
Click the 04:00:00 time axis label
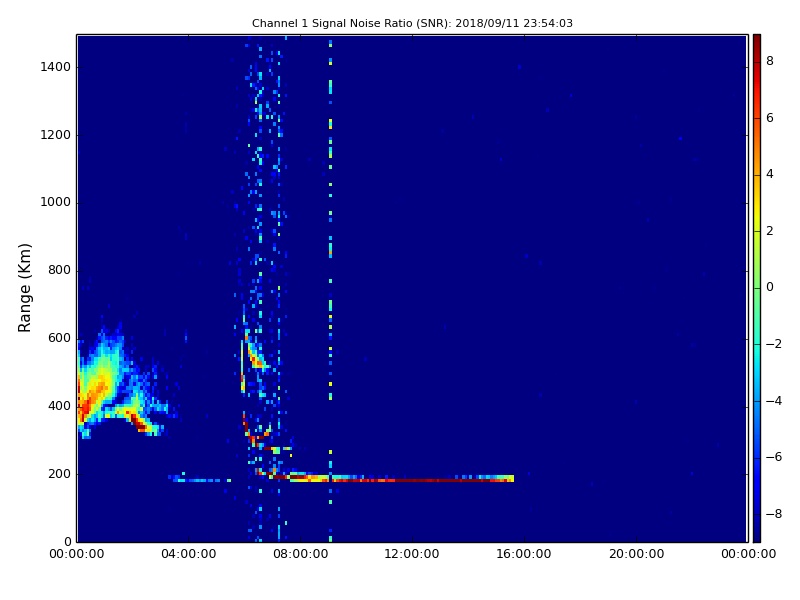(189, 554)
